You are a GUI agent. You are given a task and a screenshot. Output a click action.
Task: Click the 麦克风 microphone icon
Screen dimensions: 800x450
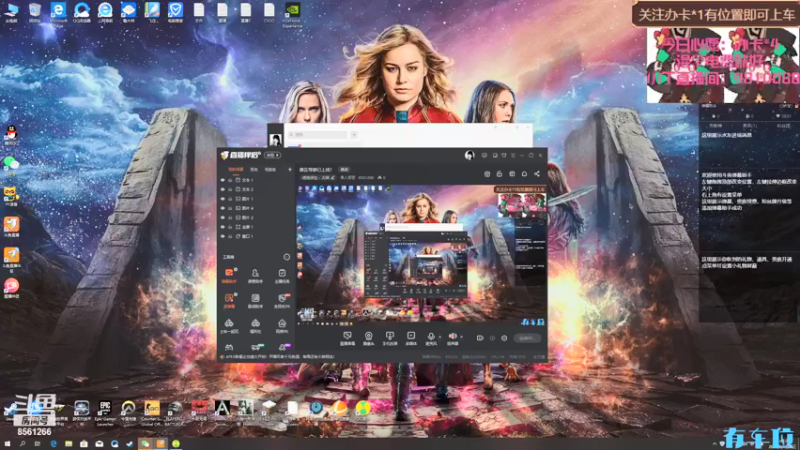point(431,338)
